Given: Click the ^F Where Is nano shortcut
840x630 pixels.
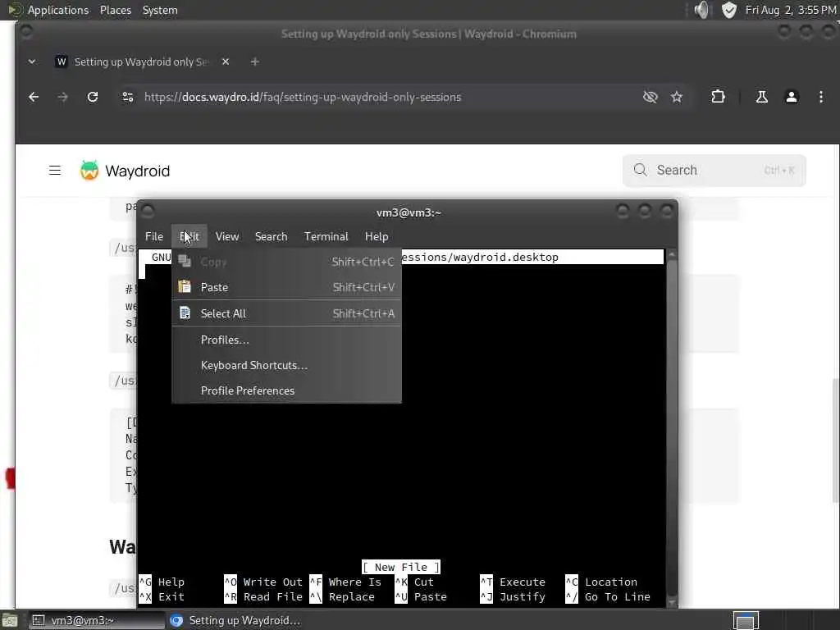Looking at the screenshot, I should point(345,582).
